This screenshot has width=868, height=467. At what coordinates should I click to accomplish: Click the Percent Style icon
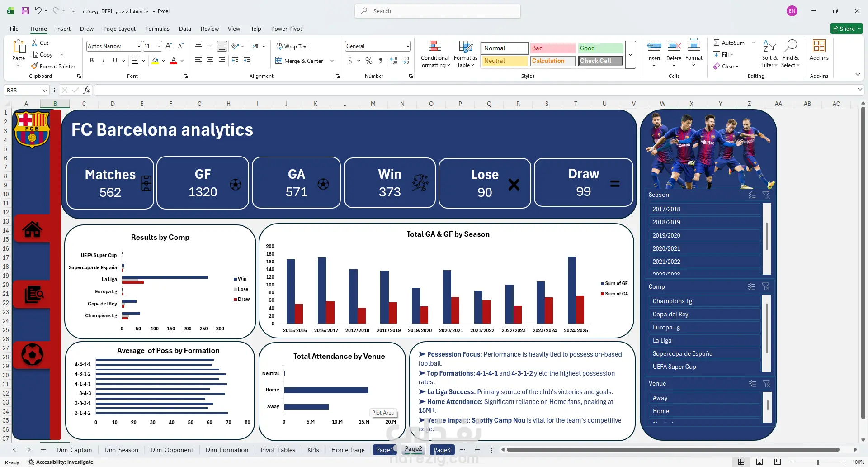click(369, 61)
